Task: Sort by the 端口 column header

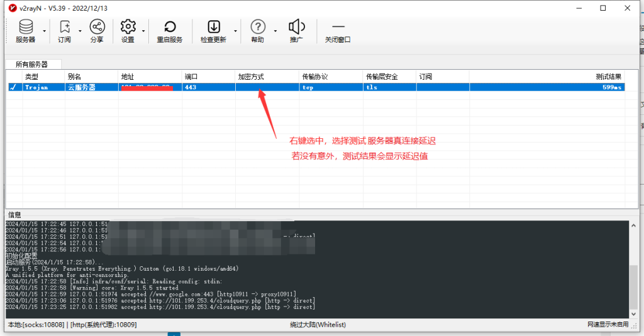Action: coord(209,77)
